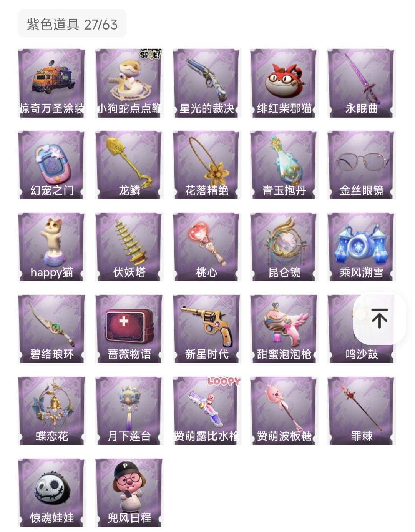Open the 昆仑镜 mirror item
The height and width of the screenshot is (532, 415).
pyautogui.click(x=284, y=247)
